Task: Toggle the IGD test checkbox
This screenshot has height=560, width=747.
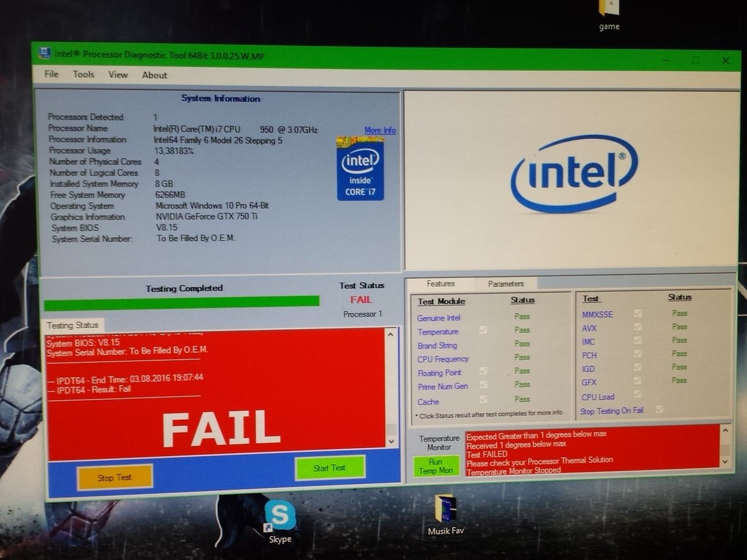Action: coord(637,367)
